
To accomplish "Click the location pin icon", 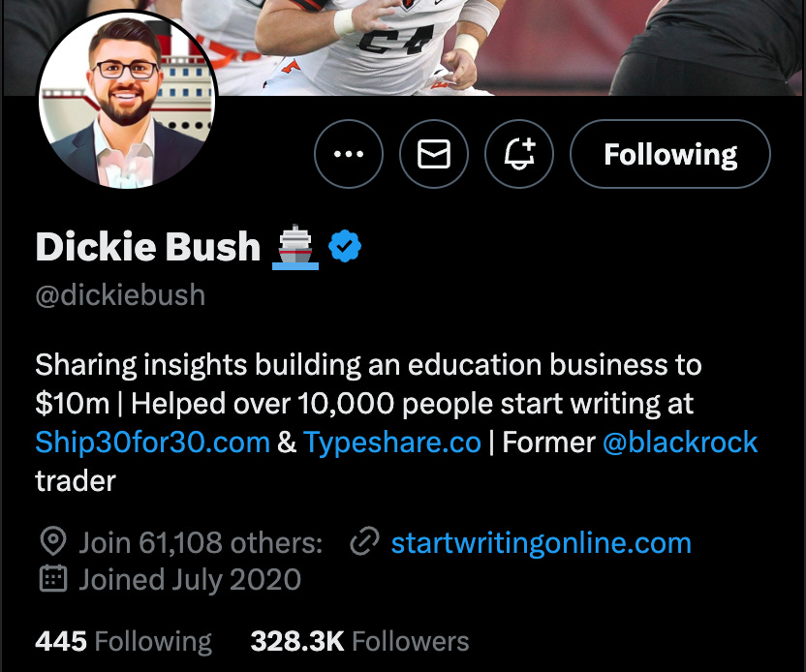I will [53, 541].
